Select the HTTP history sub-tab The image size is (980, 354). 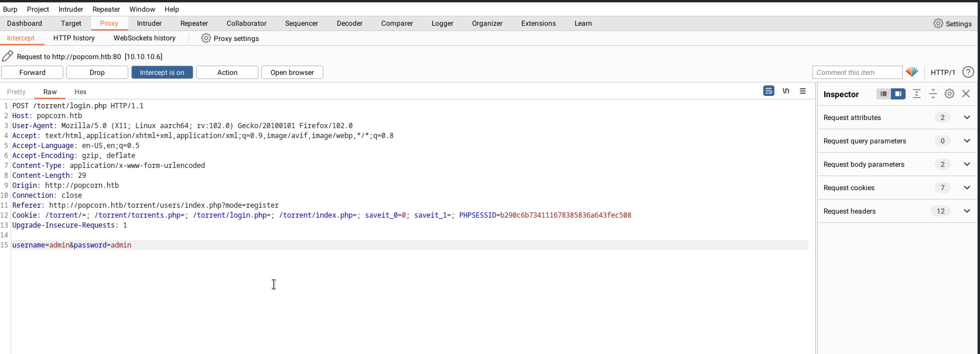[74, 38]
